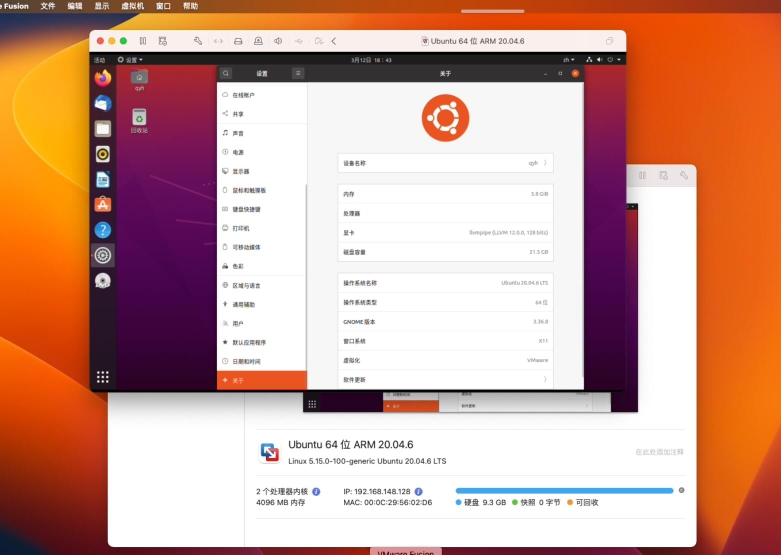Select 共享 in Settings sidebar
This screenshot has width=781, height=555.
[262, 114]
